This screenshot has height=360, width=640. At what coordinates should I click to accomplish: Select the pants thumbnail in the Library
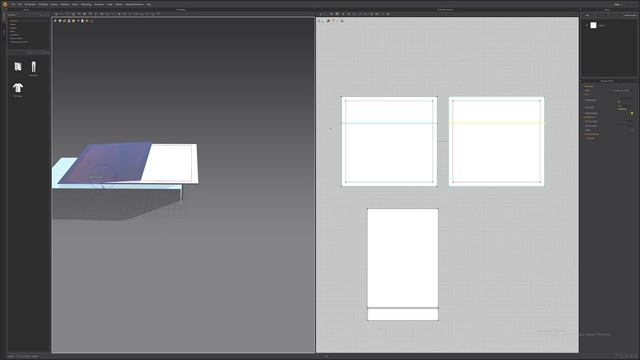(33, 67)
